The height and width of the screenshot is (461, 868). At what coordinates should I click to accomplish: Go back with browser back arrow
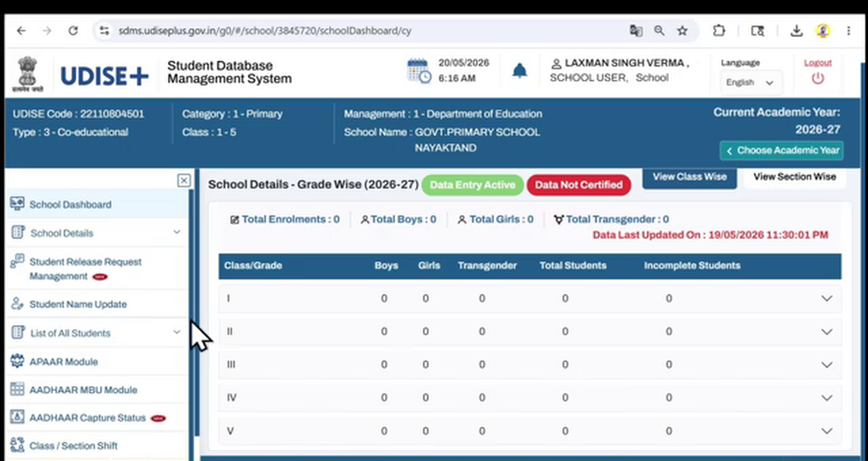click(x=21, y=31)
